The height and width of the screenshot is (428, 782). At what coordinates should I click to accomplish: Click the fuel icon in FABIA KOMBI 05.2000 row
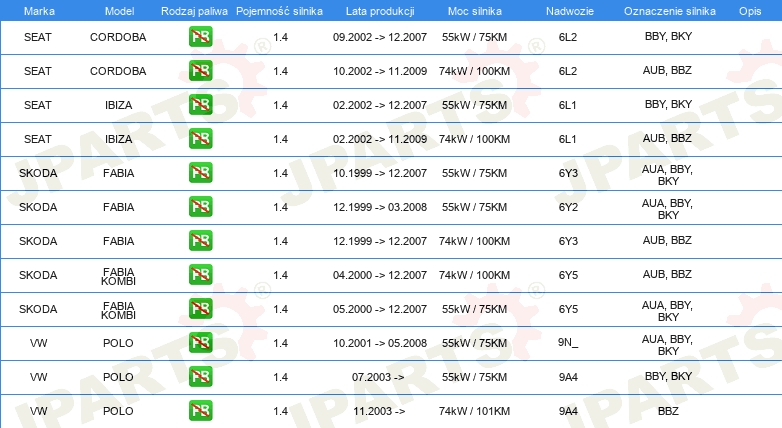(200, 308)
